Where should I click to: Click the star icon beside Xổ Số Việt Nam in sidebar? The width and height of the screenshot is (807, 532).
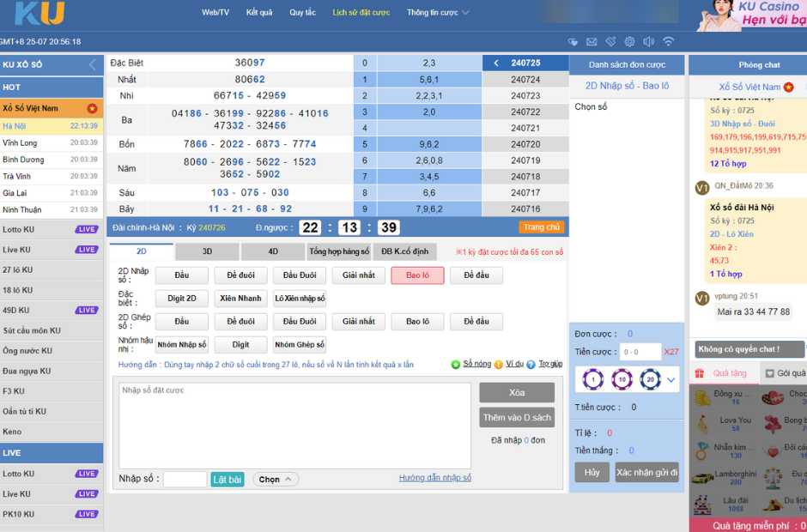click(x=92, y=109)
